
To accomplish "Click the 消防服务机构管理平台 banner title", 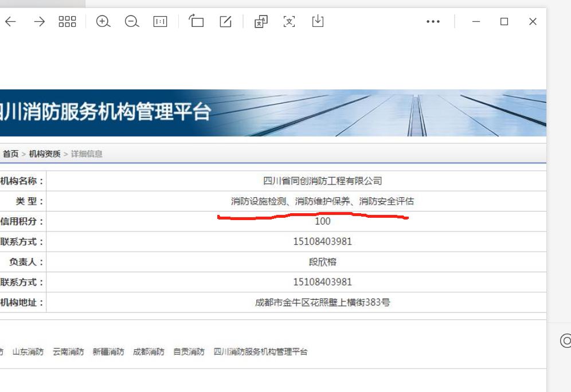I will 105,111.
